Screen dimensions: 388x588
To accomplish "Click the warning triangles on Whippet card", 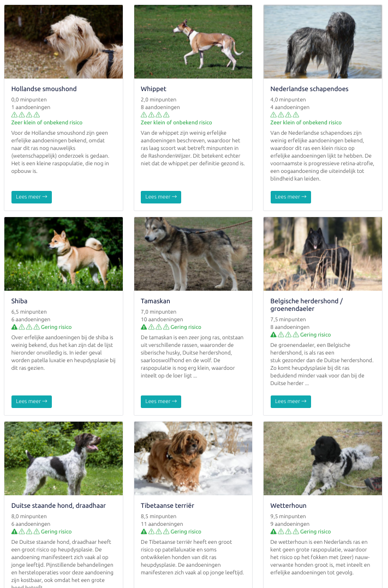I will (155, 115).
